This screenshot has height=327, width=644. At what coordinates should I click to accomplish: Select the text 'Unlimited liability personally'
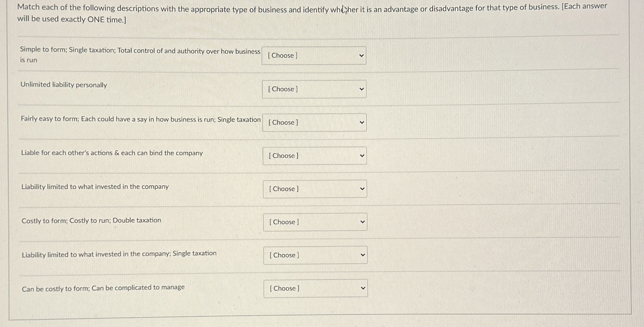pyautogui.click(x=63, y=85)
